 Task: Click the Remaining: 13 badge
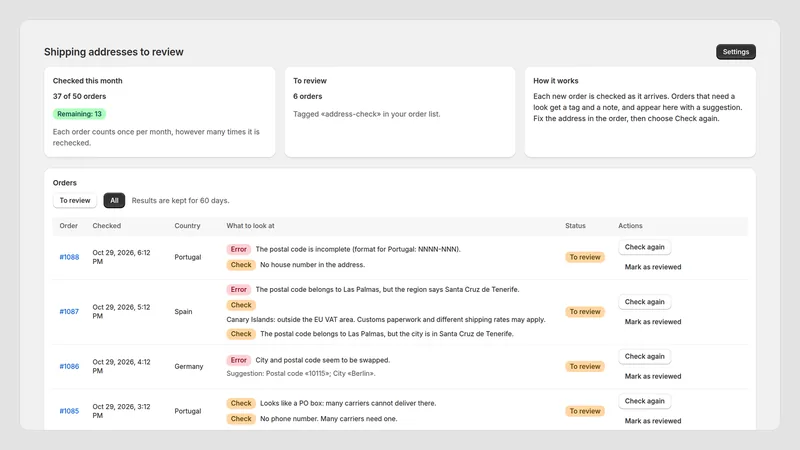click(x=79, y=114)
